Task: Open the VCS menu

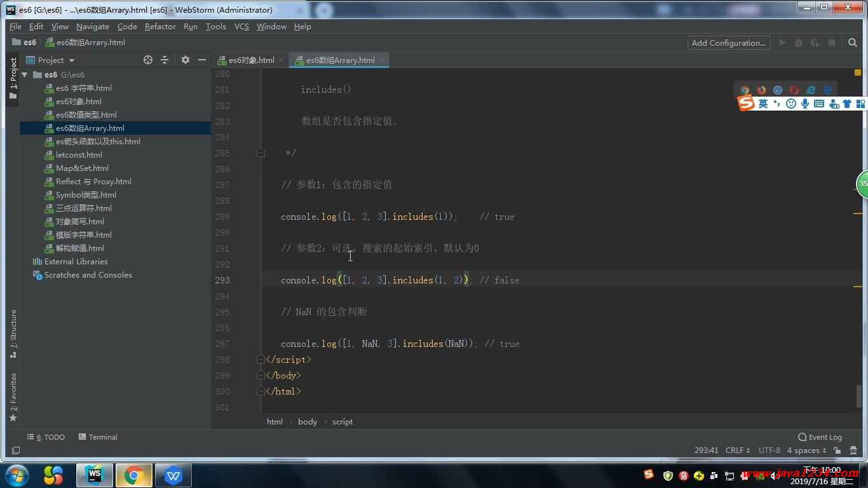Action: (x=241, y=26)
